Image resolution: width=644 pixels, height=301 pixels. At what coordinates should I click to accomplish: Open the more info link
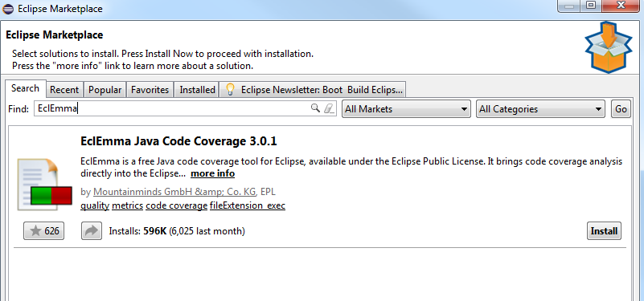click(x=213, y=173)
